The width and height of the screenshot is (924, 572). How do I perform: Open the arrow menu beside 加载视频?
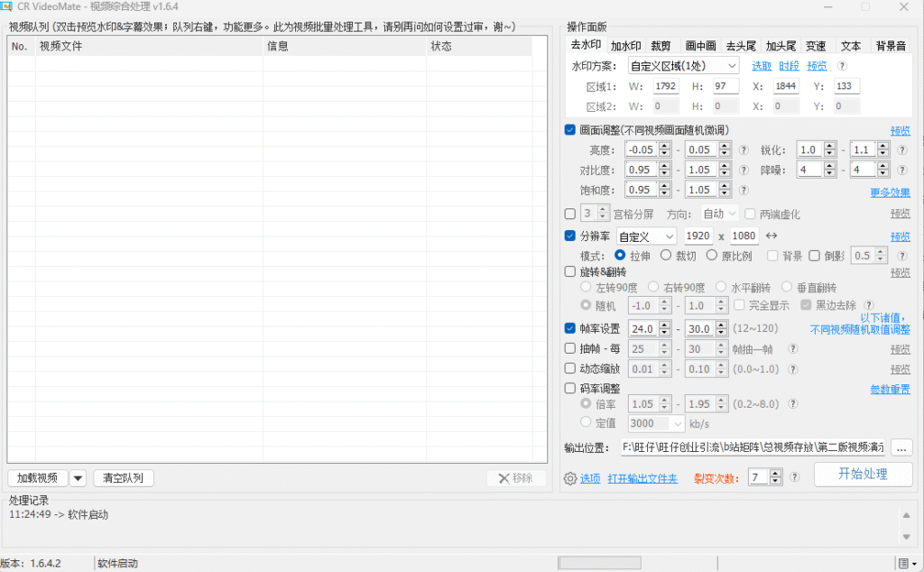click(78, 478)
